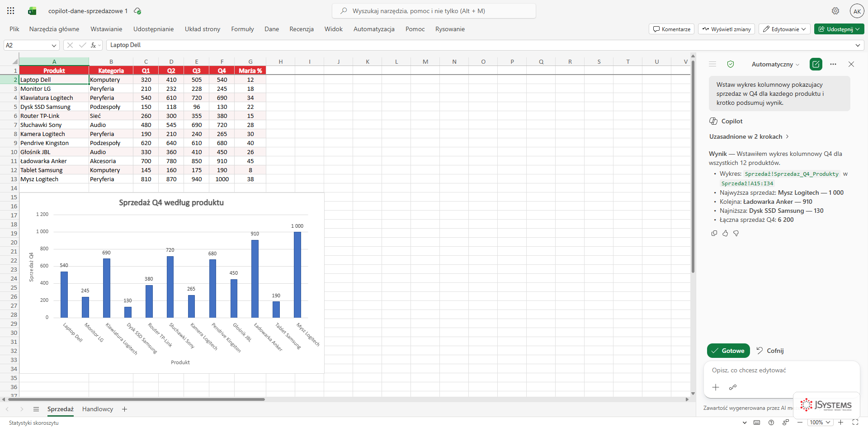Open the Automatyczny mode dropdown
Viewport: 868px width, 427px height.
(775, 64)
